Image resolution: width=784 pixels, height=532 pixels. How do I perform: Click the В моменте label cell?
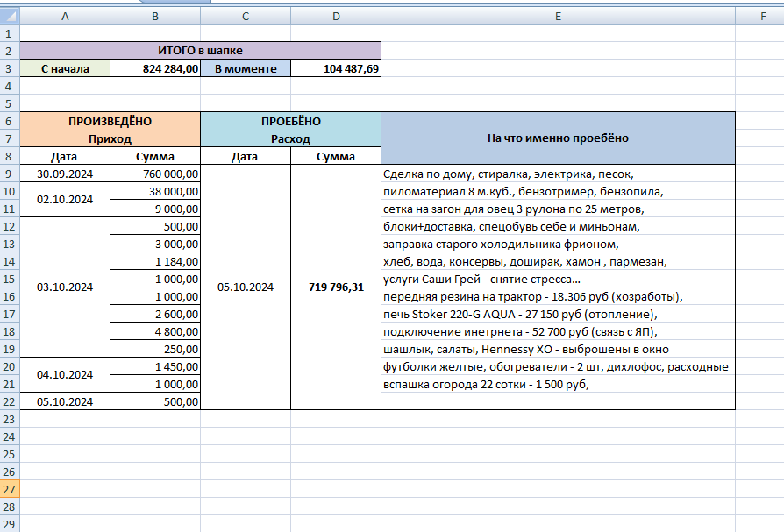(246, 68)
